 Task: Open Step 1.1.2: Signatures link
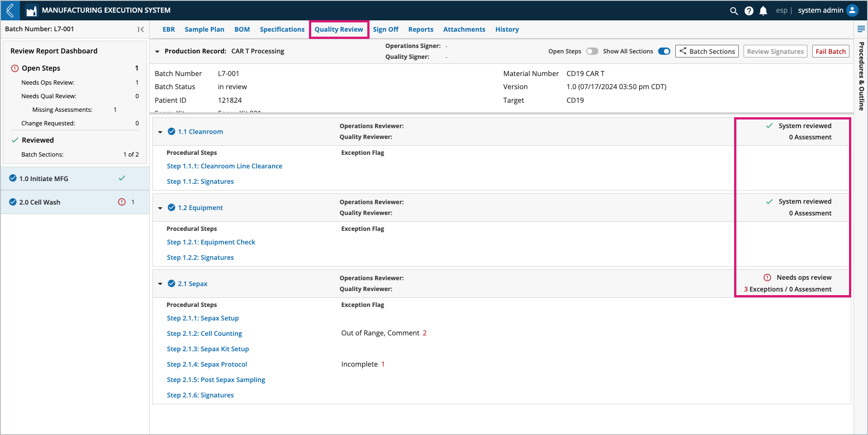point(200,182)
